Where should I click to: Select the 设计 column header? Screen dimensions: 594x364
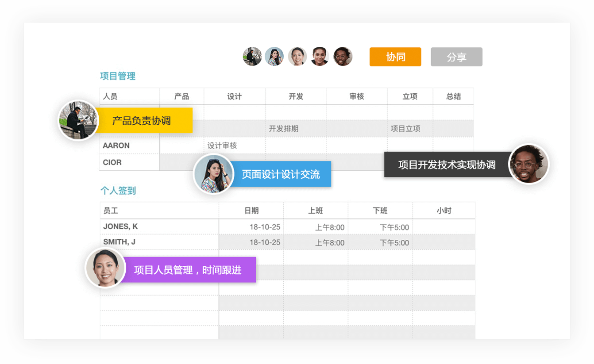235,96
